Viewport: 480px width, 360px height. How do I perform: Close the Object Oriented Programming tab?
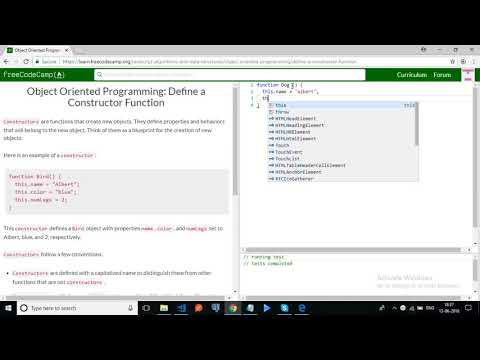point(66,50)
